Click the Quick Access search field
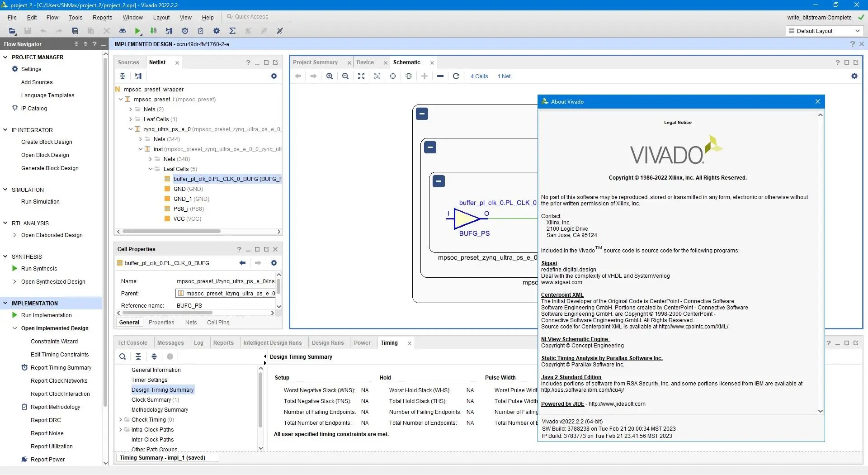The height and width of the screenshot is (475, 868). tap(258, 17)
